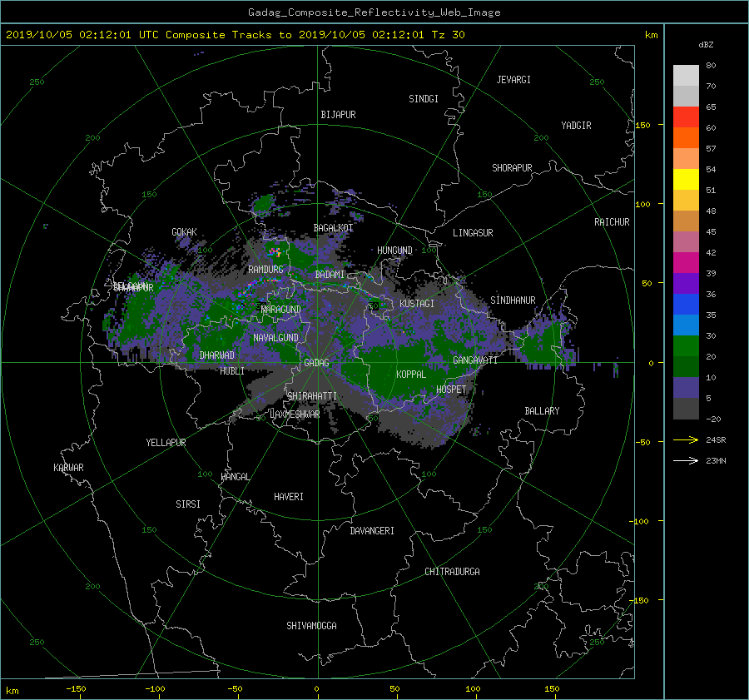
Task: Click the DAVANGERI city label
Action: click(372, 531)
